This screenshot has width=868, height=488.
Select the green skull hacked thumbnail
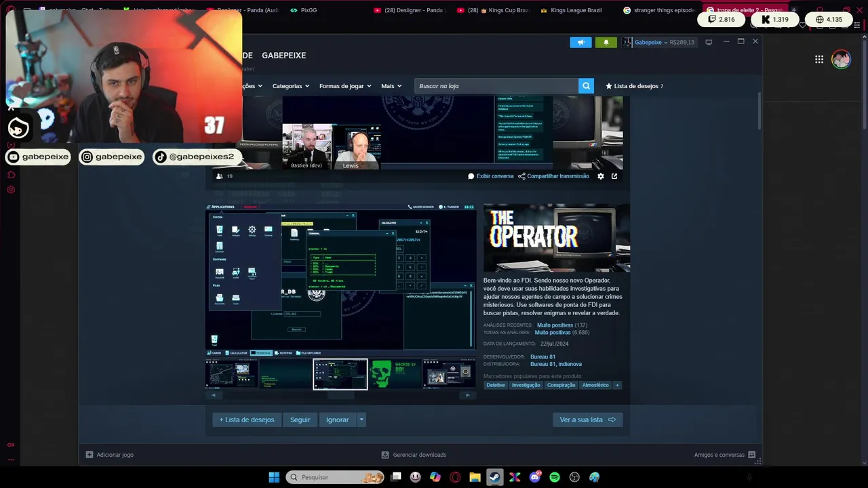[395, 374]
